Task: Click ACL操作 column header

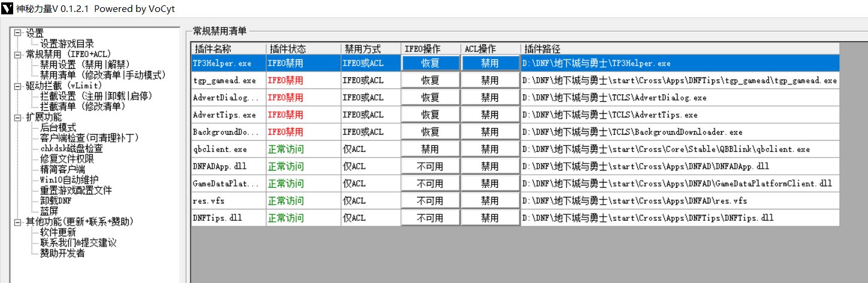Action: point(491,48)
